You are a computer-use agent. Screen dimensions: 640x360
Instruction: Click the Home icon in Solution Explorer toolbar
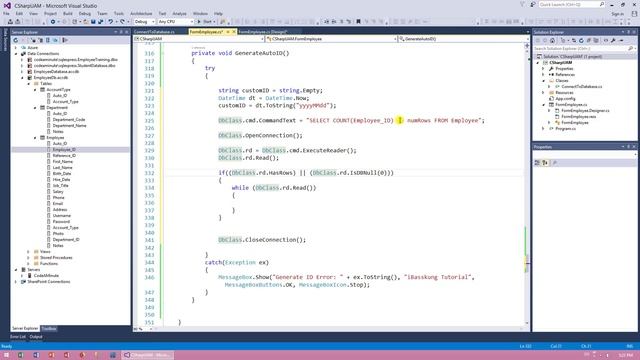(x=552, y=40)
